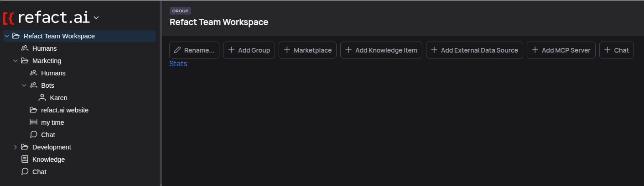Collapse the Refact Team Workspace tree node
Screen dimensions: 644x186
(7, 36)
